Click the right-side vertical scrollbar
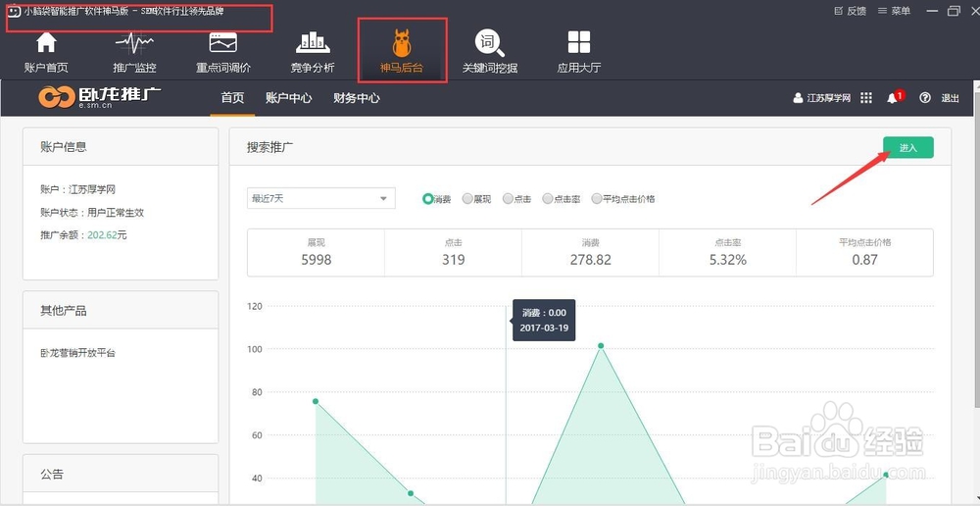The width and height of the screenshot is (980, 506). [977, 250]
